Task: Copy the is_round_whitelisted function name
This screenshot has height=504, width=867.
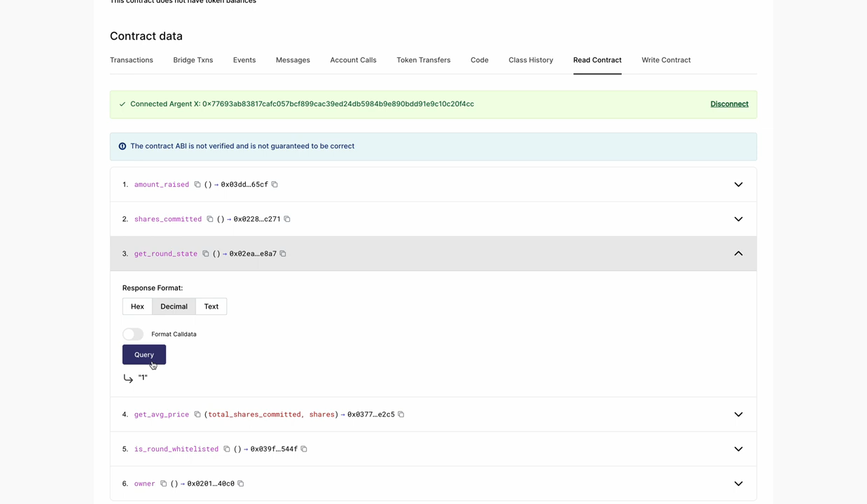Action: pyautogui.click(x=227, y=449)
